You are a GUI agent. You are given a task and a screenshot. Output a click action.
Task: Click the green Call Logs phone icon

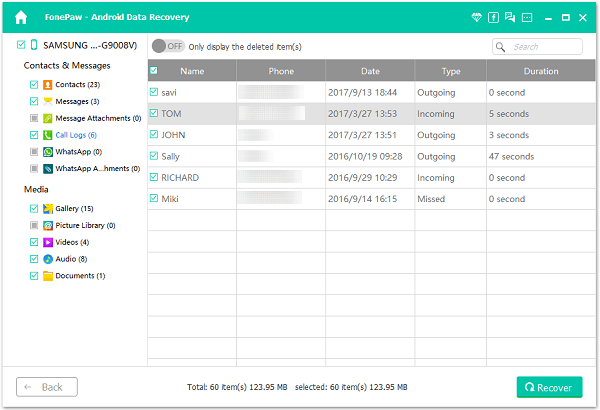[x=47, y=135]
